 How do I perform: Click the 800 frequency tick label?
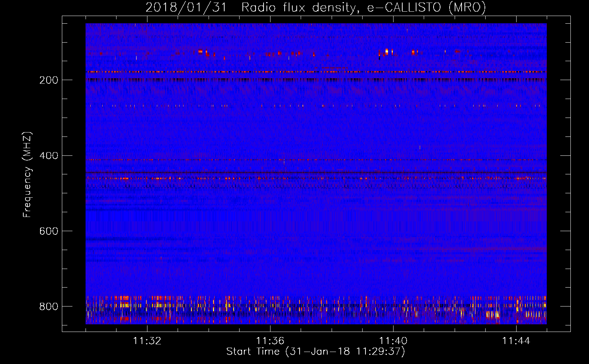49,307
